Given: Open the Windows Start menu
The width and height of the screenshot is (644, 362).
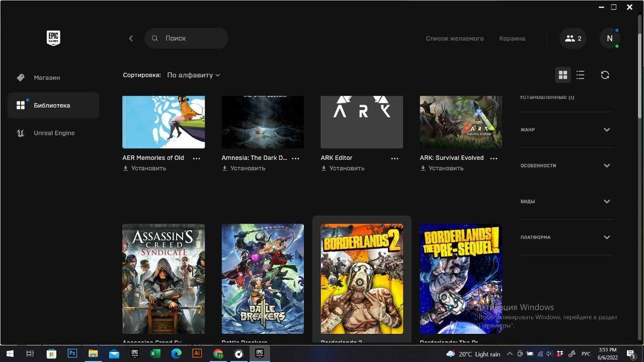Looking at the screenshot, I should 10,353.
